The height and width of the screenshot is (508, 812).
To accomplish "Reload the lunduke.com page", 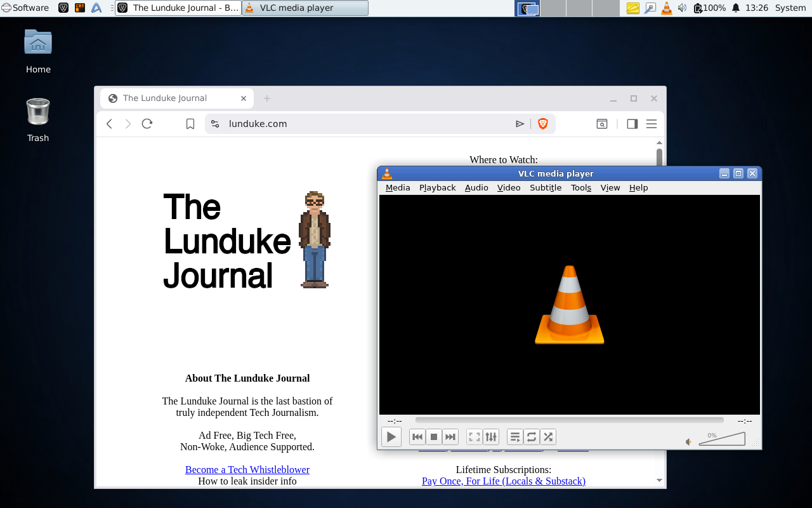I will point(147,124).
